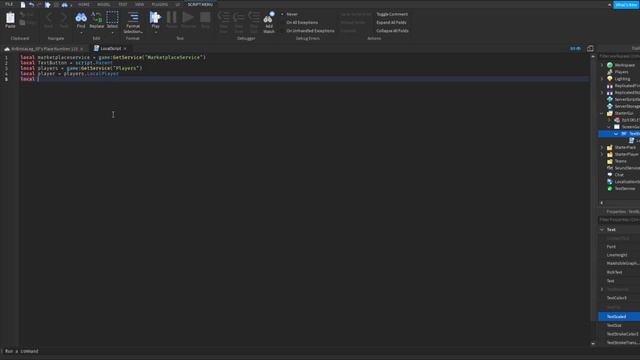The image size is (640, 360).
Task: Click the Paste button in Clipboard group
Action: click(10, 20)
